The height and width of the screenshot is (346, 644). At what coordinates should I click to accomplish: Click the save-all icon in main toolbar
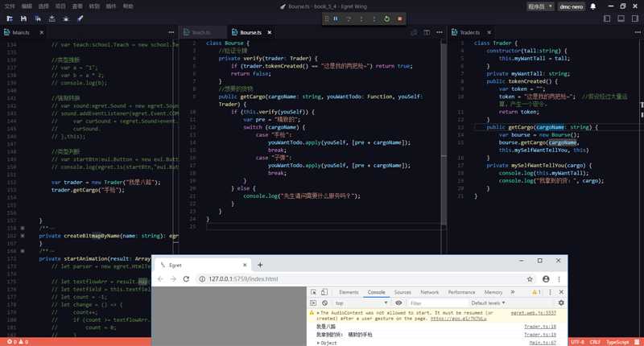coord(38,19)
